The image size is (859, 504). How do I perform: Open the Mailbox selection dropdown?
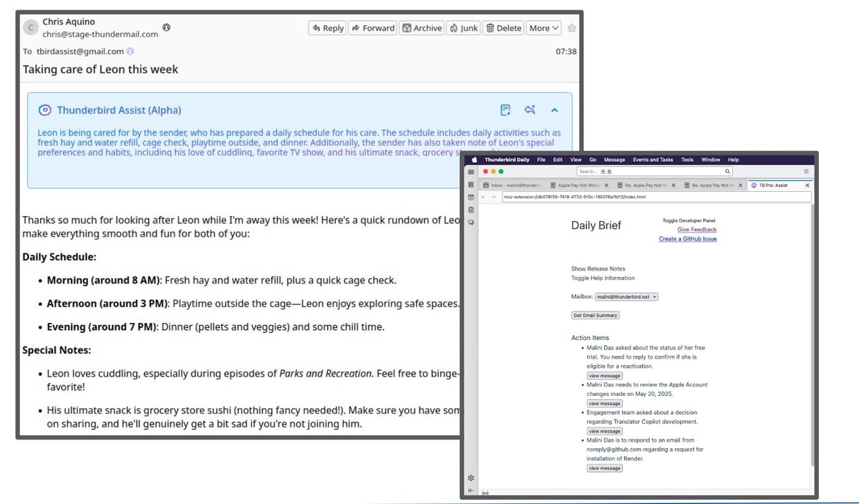pos(626,296)
